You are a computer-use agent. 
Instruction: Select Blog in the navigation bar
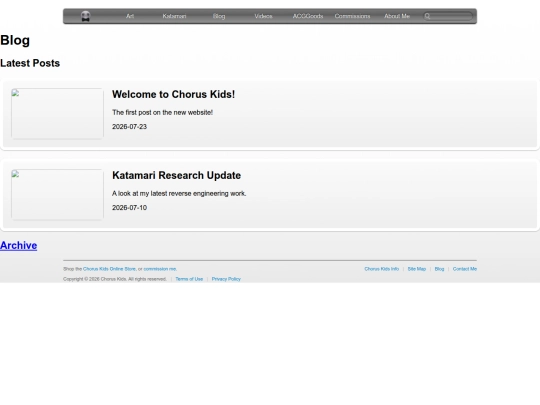219,16
